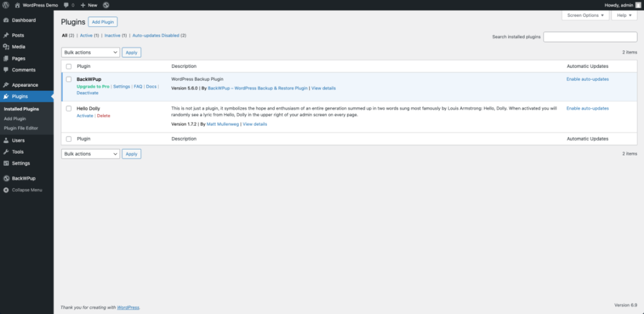Open the top Bulk actions dropdown
644x314 pixels.
[x=90, y=52]
